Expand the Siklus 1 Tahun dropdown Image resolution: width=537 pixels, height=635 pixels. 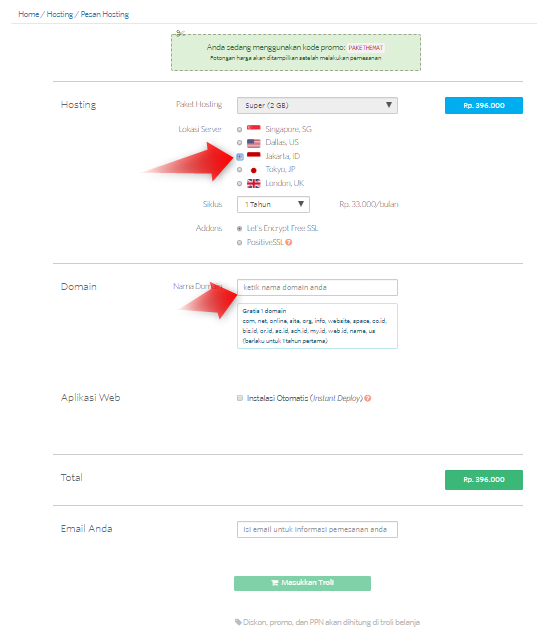click(x=273, y=204)
